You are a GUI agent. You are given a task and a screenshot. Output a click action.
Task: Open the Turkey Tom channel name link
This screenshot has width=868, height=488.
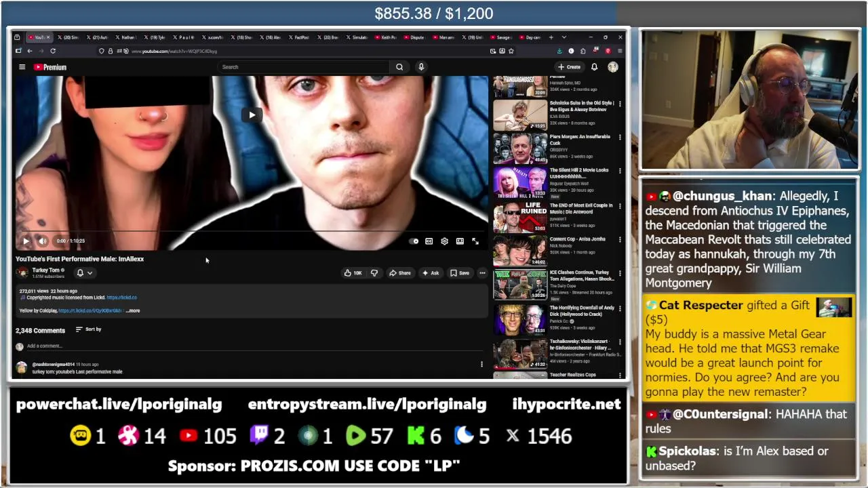pos(46,270)
